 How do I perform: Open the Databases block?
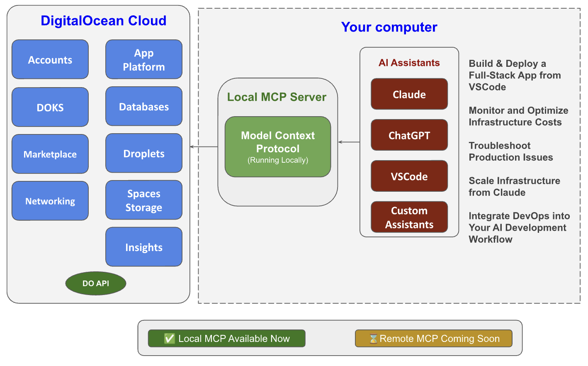143,107
